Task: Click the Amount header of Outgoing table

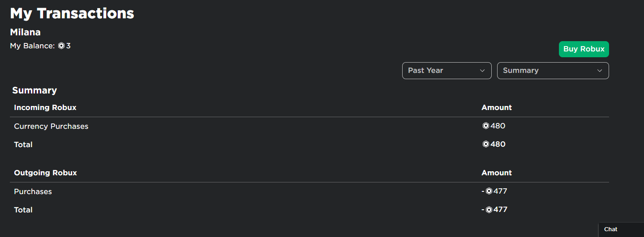Action: click(x=497, y=173)
